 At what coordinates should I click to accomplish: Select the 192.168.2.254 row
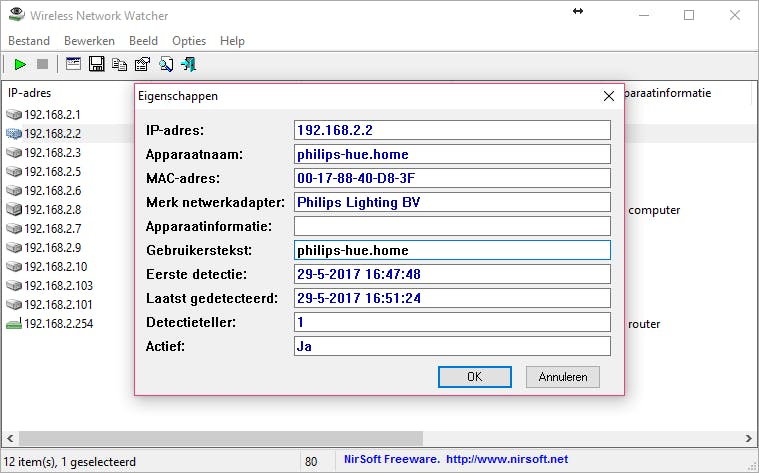(59, 323)
